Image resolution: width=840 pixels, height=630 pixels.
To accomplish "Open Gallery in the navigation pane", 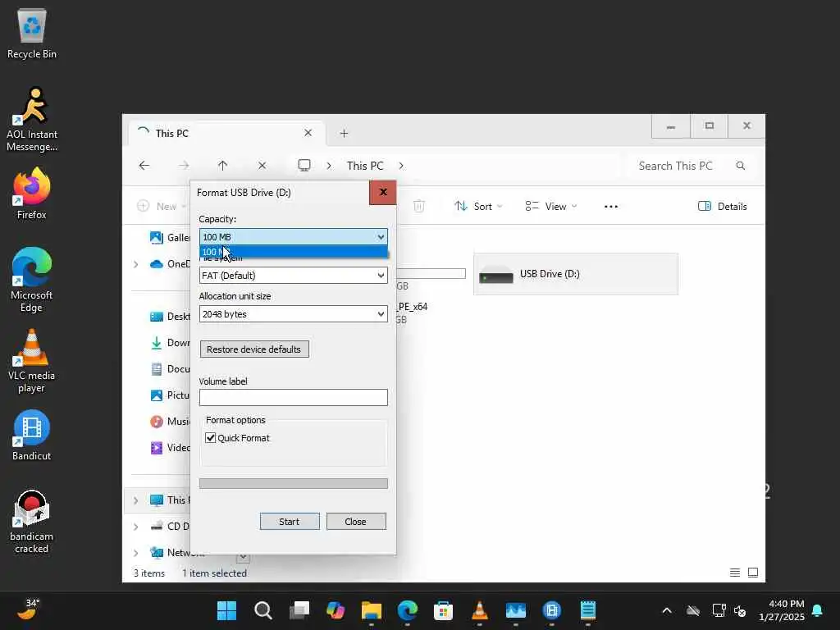I will coord(169,237).
